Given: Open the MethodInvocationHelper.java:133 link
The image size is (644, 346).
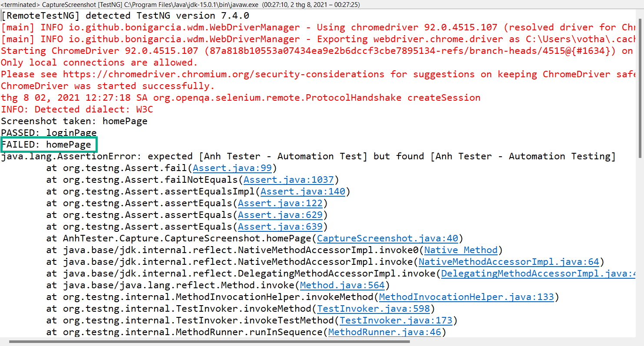Looking at the screenshot, I should click(466, 297).
